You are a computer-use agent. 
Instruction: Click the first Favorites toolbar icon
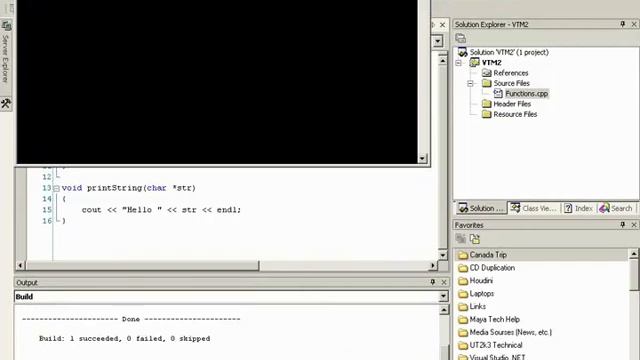tap(461, 239)
